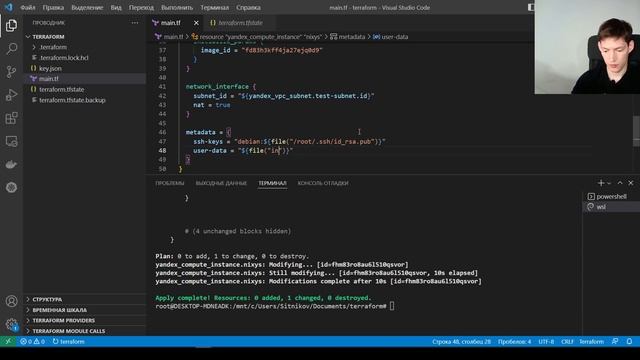The width and height of the screenshot is (640, 360).
Task: Close the terminal panel
Action: click(631, 183)
